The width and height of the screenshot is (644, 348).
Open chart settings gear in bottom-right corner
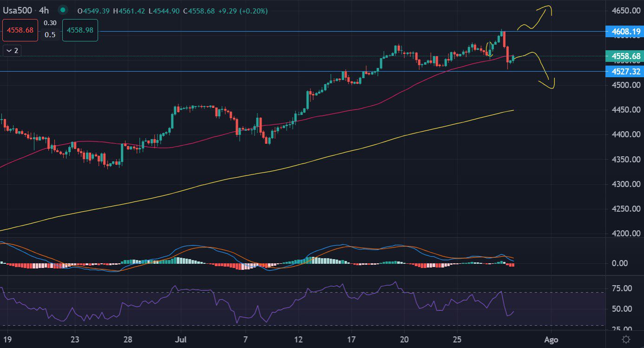pos(626,339)
